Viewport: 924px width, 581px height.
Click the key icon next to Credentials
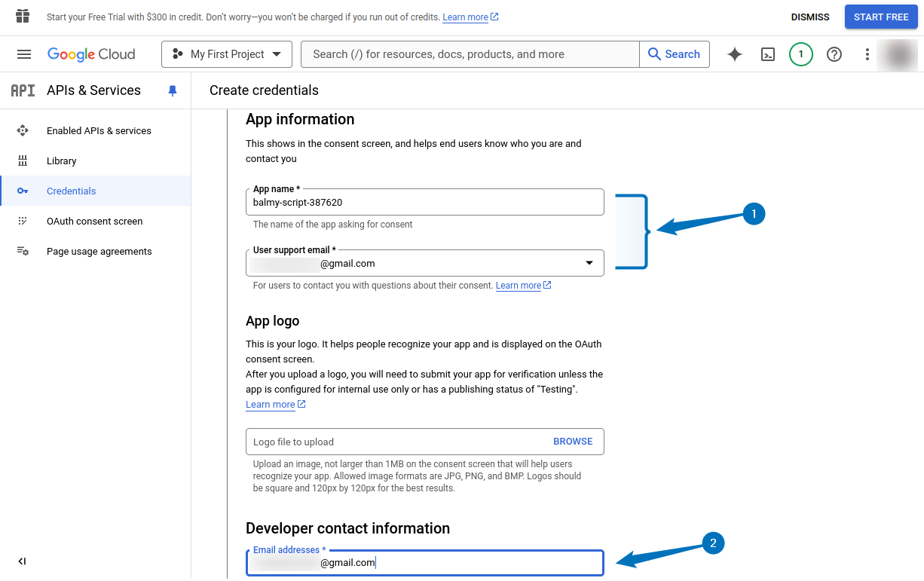click(x=23, y=191)
